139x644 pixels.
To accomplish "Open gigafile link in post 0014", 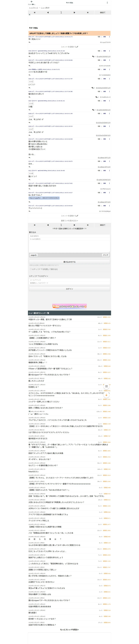I will tap(44, 198).
